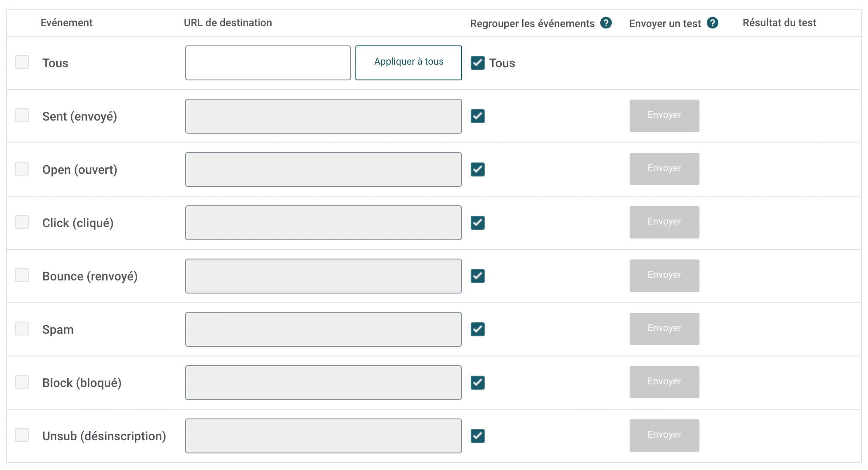Focus the Bounce (renvoyé) URL field

324,276
